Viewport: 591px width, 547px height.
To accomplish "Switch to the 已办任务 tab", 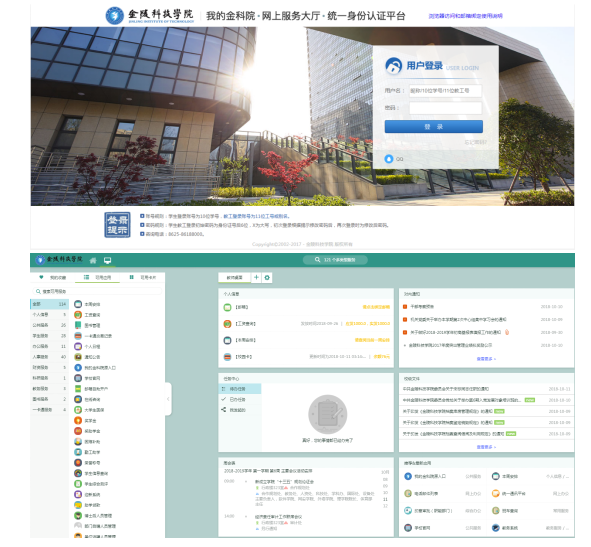I will [x=240, y=399].
